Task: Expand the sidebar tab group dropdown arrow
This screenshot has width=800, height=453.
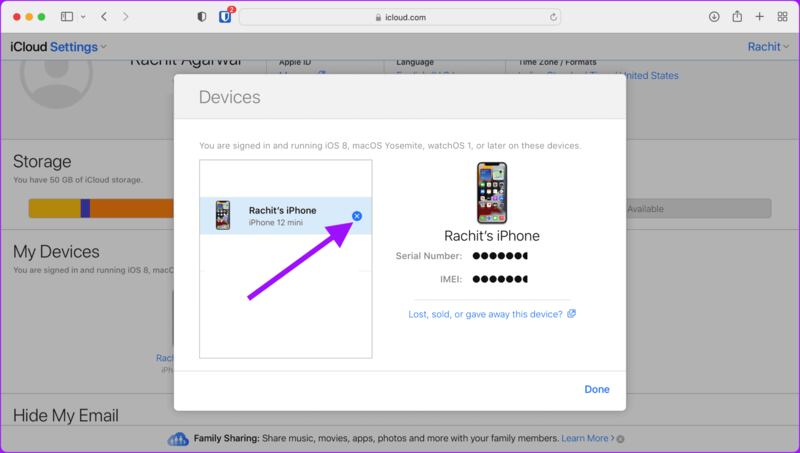Action: pyautogui.click(x=82, y=17)
